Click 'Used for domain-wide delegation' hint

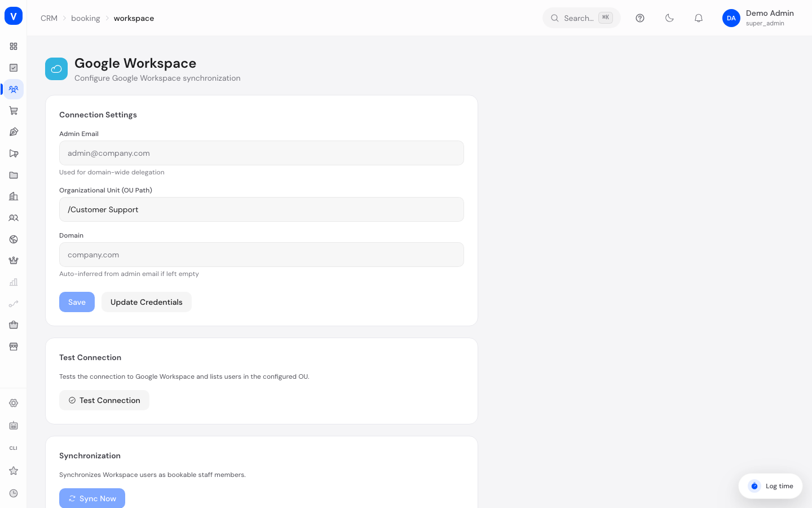[112, 172]
